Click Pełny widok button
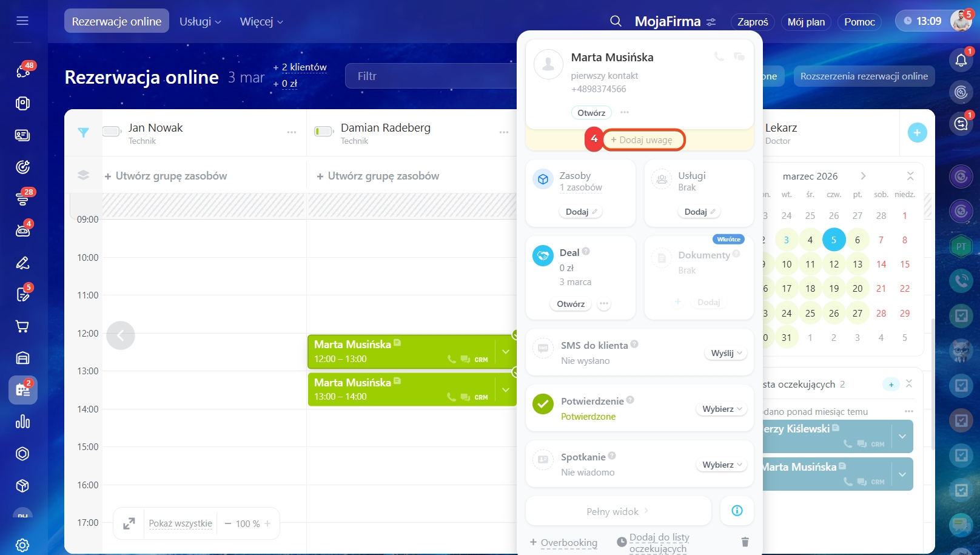Screen dimensions: 980x555 [x=617, y=511]
